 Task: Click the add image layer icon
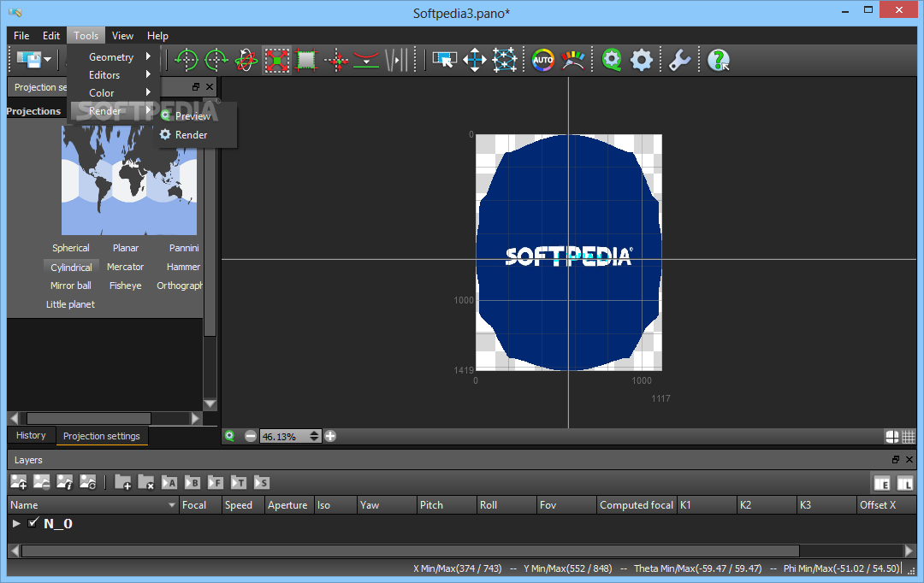click(18, 482)
